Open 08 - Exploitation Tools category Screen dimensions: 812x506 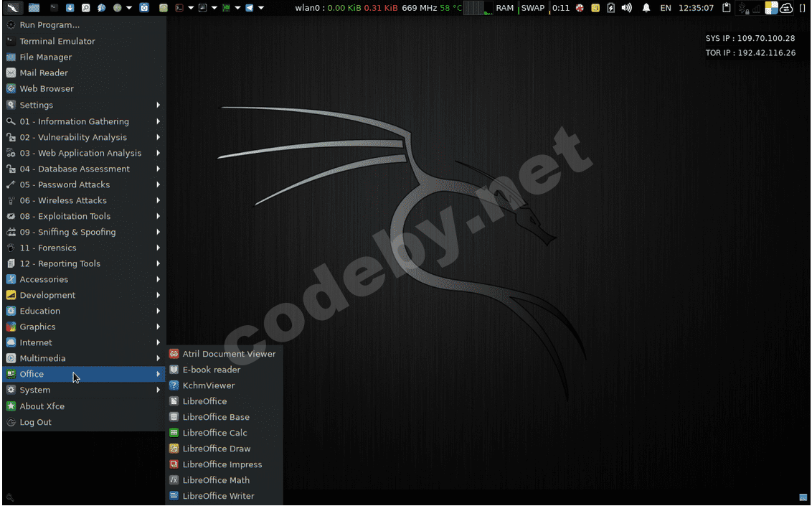point(83,216)
